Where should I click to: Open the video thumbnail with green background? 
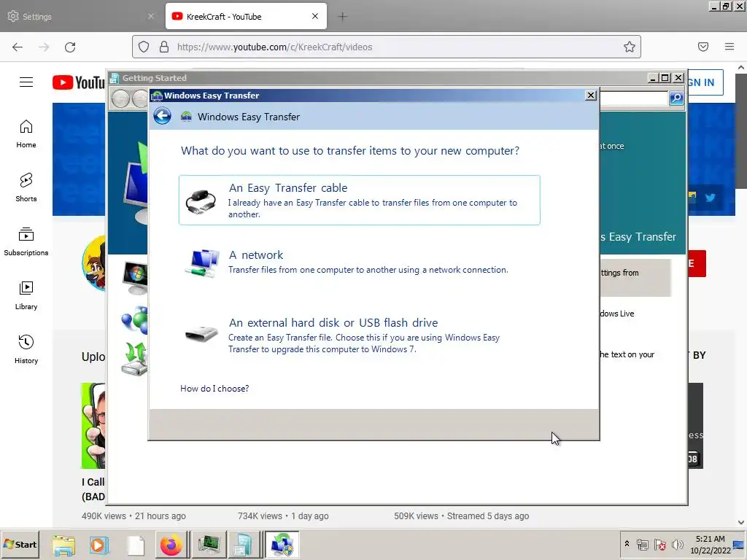point(93,426)
